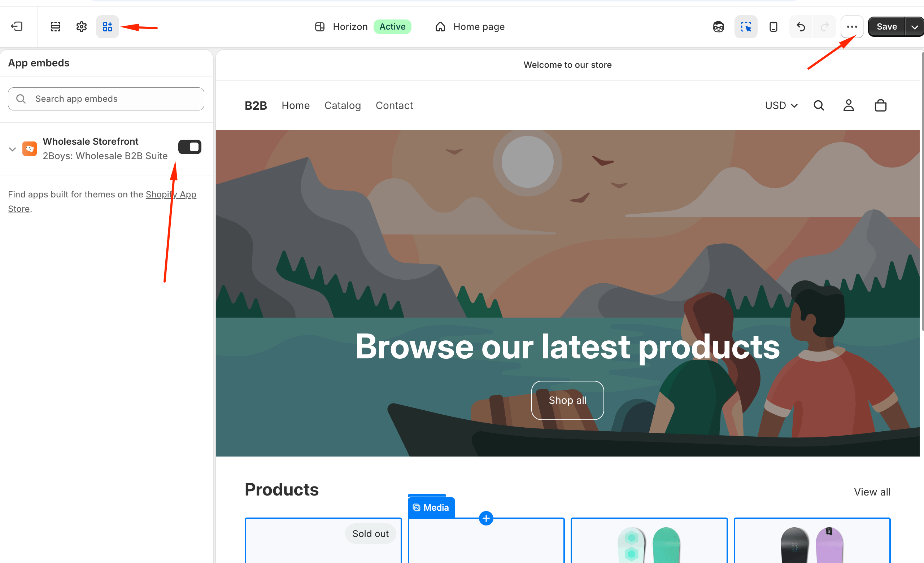Screen dimensions: 924x563
Task: Click the View all products link
Action: (x=872, y=492)
